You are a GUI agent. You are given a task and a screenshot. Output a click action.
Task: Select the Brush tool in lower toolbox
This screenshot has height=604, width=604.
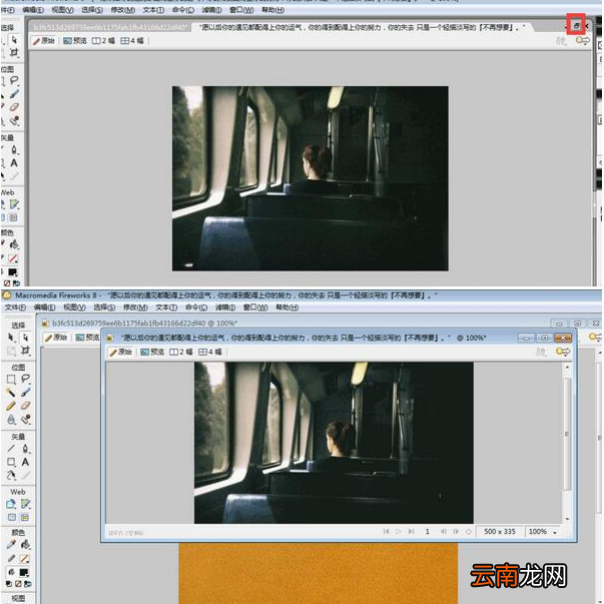click(25, 393)
